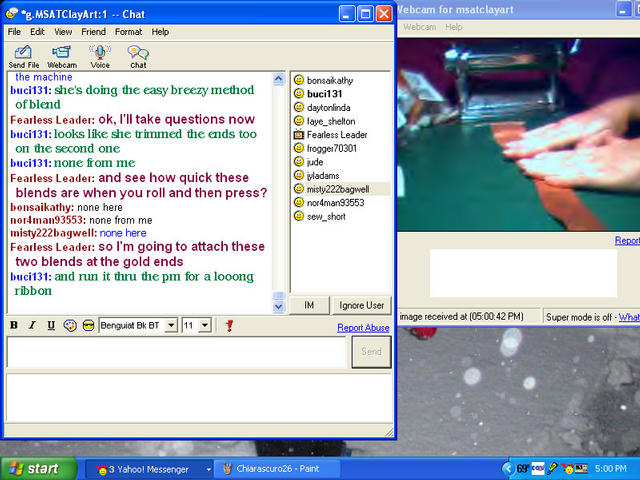
Task: Click the Start button
Action: tap(39, 469)
